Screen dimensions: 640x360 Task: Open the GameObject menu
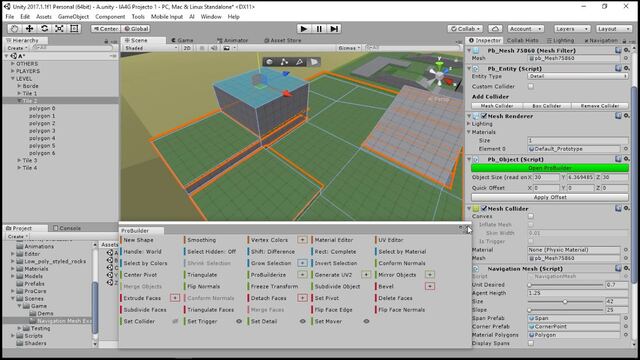(x=73, y=17)
